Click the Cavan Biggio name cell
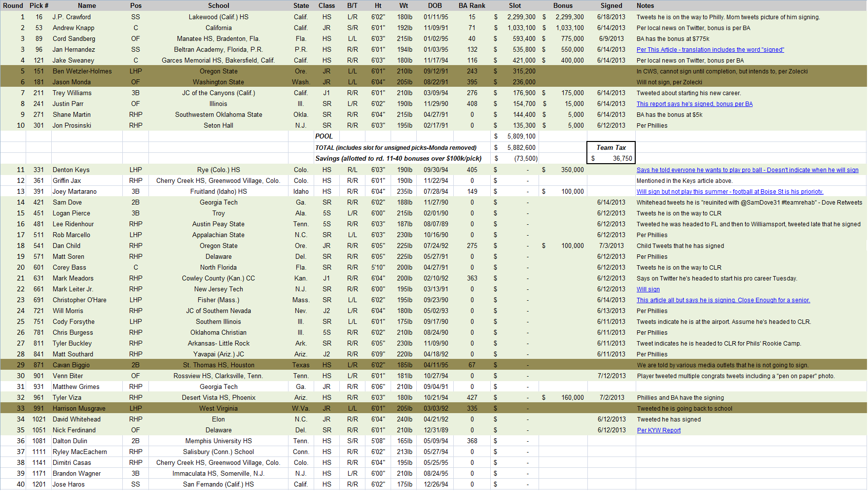The height and width of the screenshot is (491, 868). click(x=71, y=365)
